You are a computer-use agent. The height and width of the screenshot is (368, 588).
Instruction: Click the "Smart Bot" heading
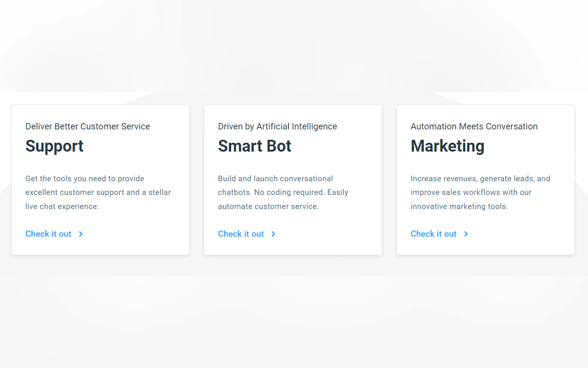(254, 146)
